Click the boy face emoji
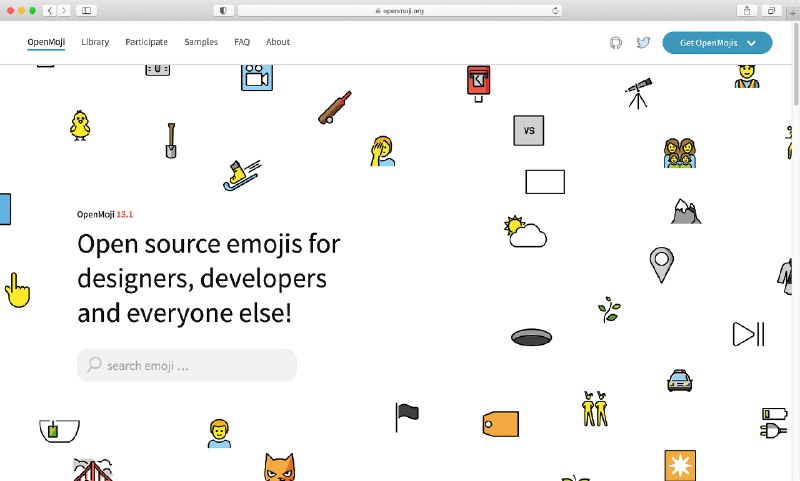The width and height of the screenshot is (800, 481). click(x=219, y=434)
